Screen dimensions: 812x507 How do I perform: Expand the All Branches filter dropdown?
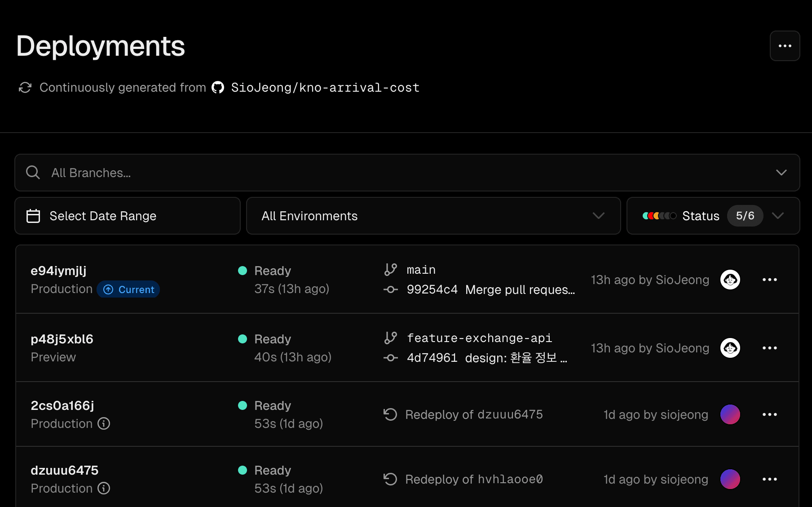tap(781, 172)
